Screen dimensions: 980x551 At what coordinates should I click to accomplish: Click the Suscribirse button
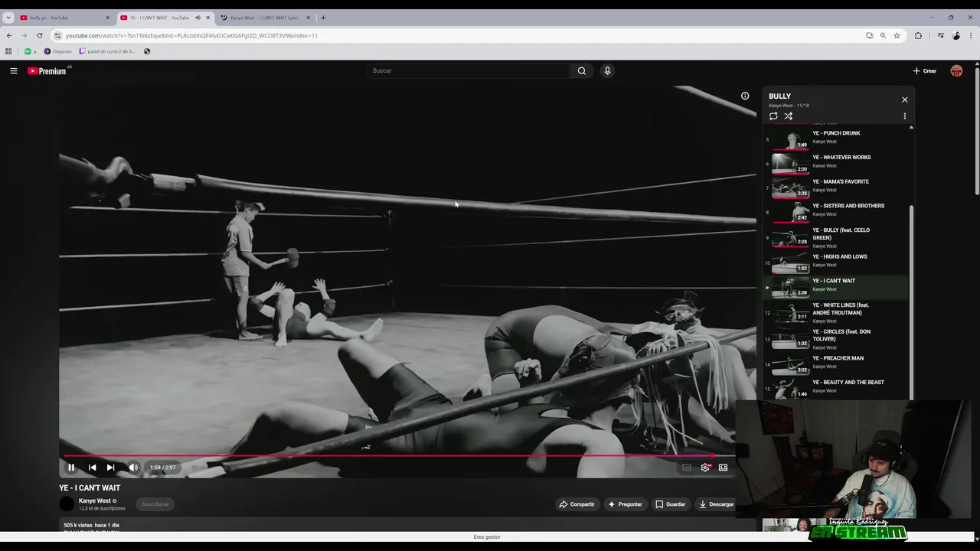[155, 504]
